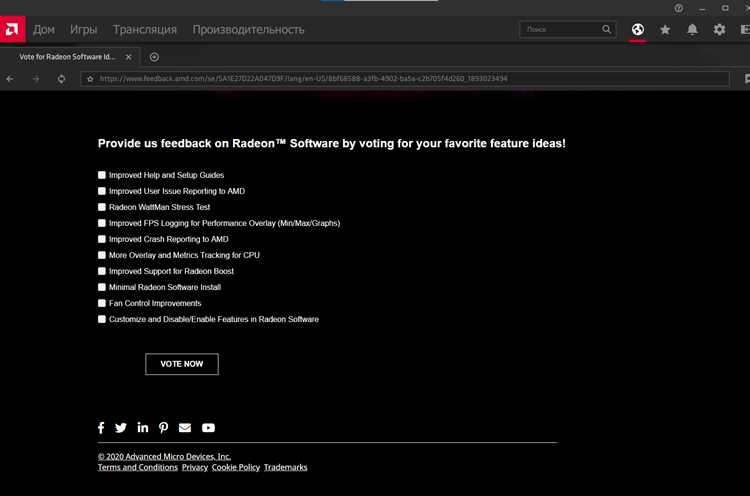This screenshot has width=750, height=496.
Task: Go back in the browser
Action: [10, 79]
